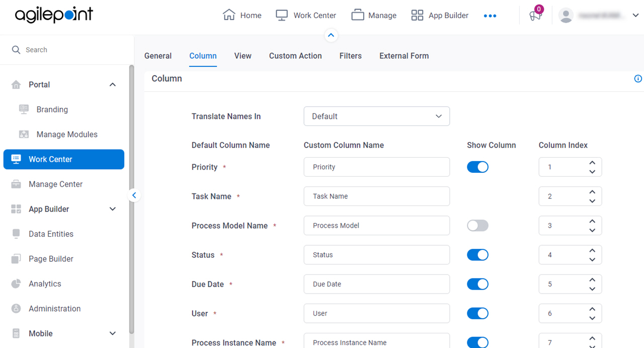
Task: Click the sidebar vertical scrollbar
Action: point(132,199)
